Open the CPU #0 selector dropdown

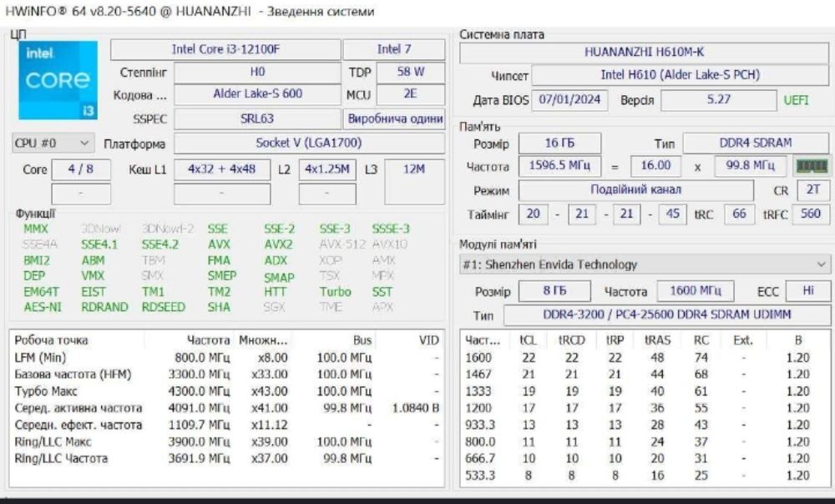point(53,144)
